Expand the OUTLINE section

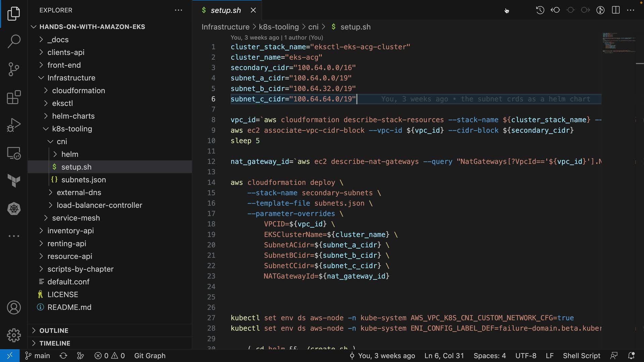pos(54,330)
